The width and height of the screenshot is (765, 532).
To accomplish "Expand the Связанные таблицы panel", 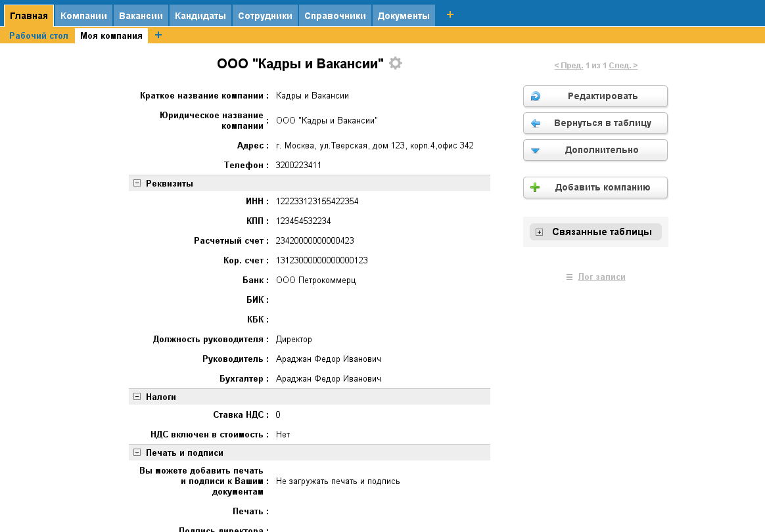I will point(540,232).
